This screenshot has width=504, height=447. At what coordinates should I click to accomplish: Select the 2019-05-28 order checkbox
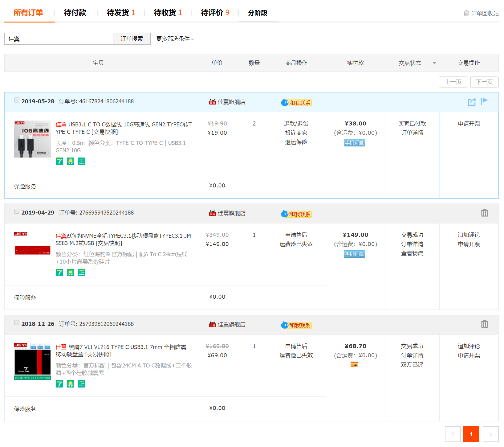pos(17,100)
